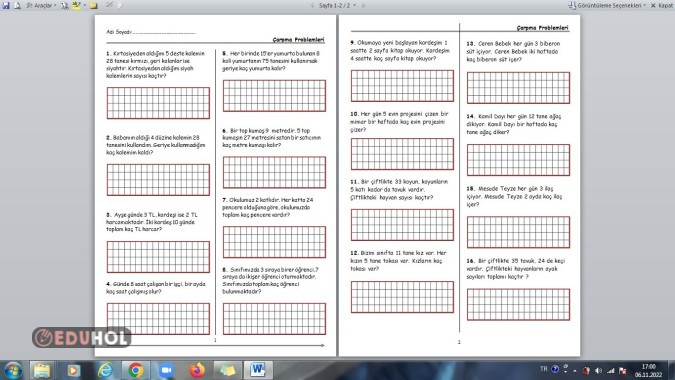Click the taskbar clock showing 17:00
675x380 pixels.
pos(648,371)
